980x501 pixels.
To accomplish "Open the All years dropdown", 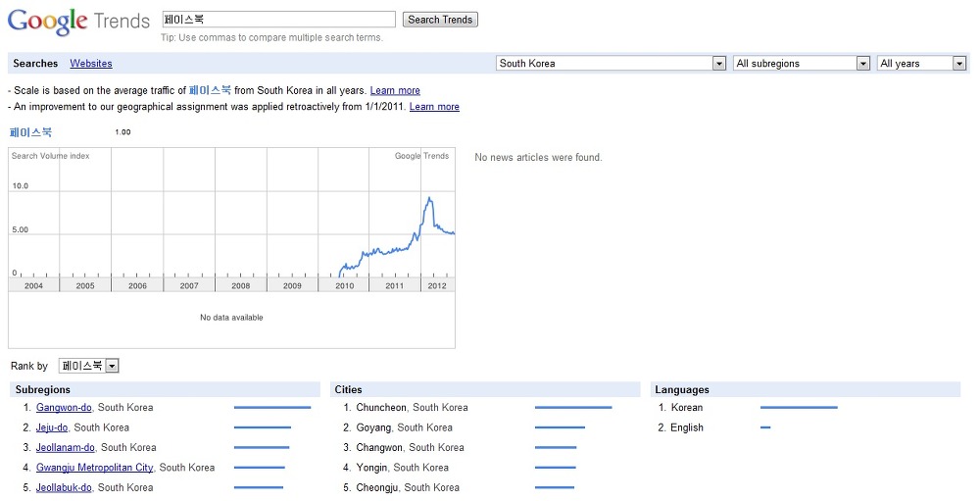I will (922, 63).
